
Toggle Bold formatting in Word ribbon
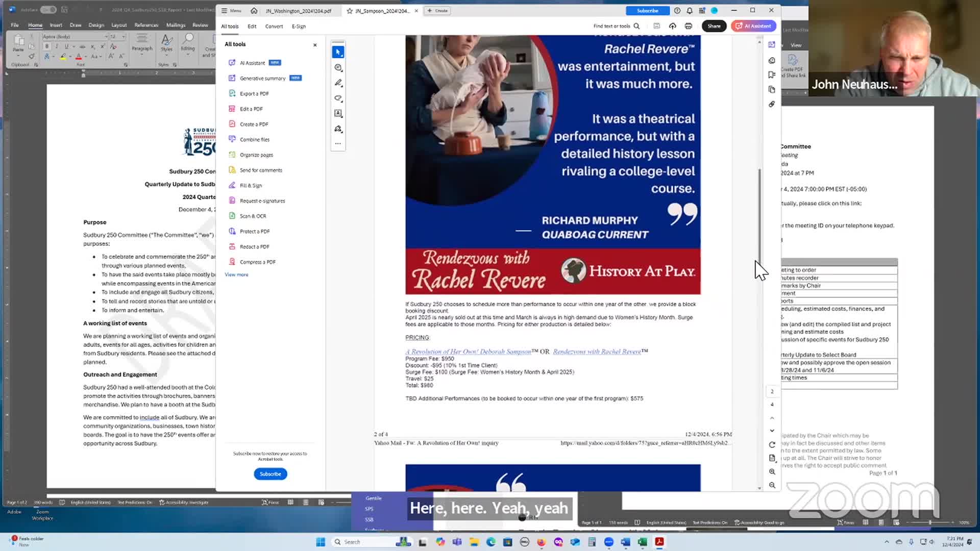(47, 46)
